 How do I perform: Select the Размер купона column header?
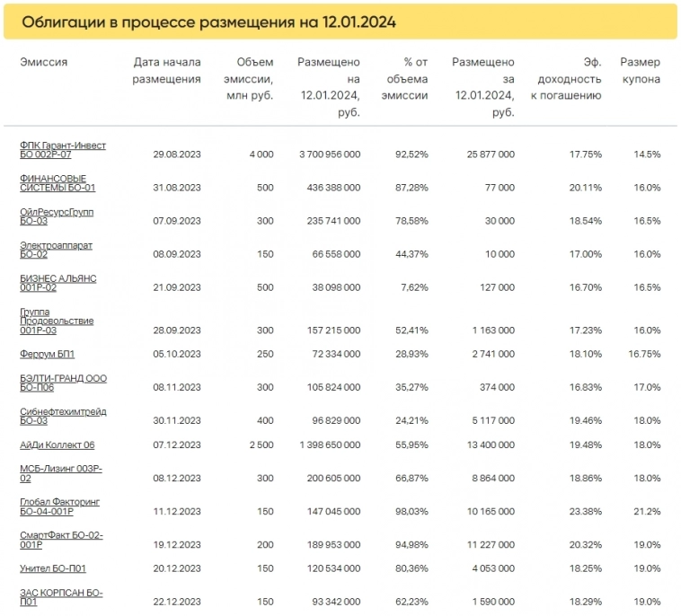point(640,70)
